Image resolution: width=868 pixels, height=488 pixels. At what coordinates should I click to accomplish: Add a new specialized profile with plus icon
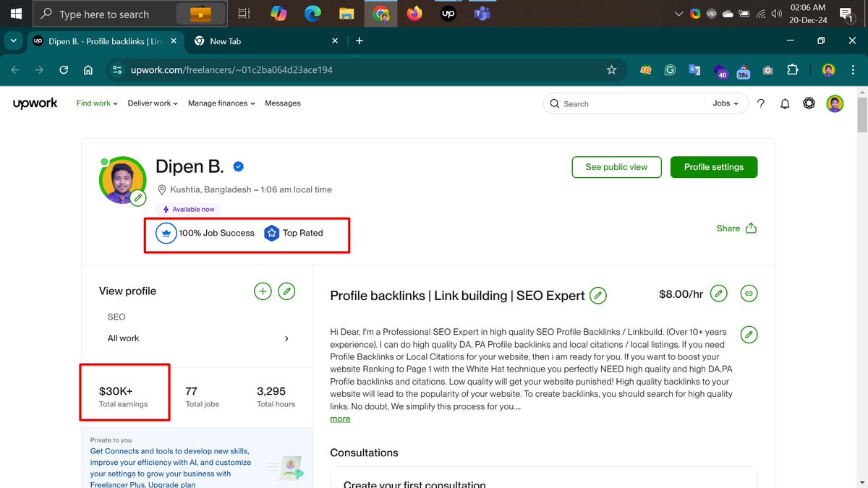tap(263, 291)
